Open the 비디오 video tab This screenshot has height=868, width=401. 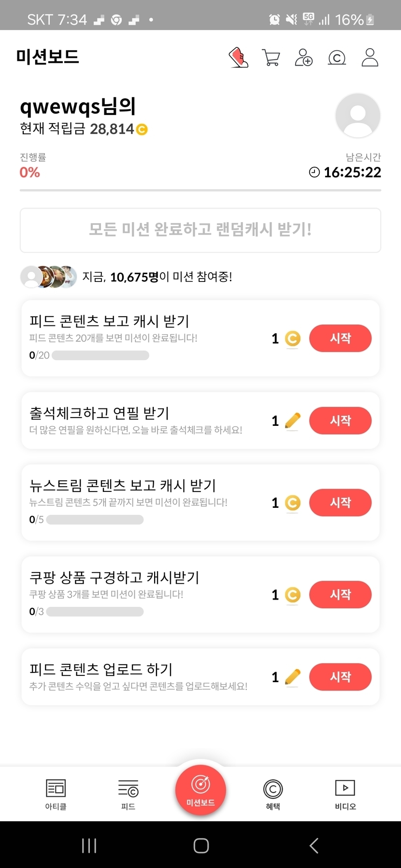(x=345, y=794)
